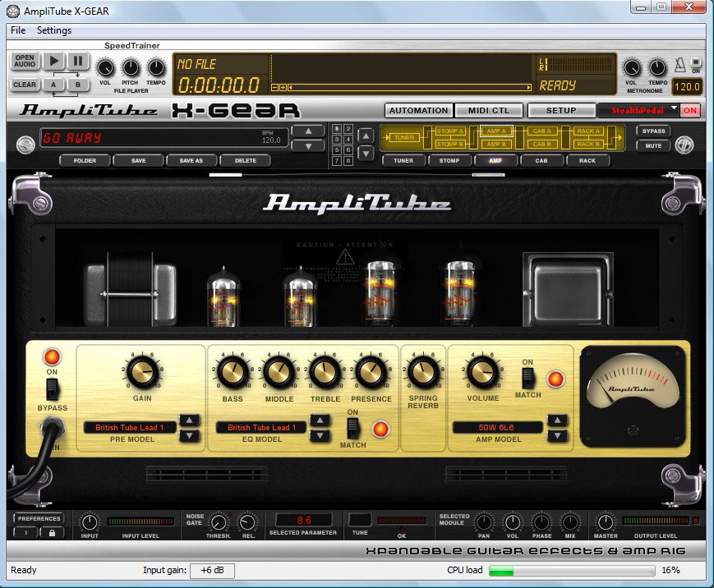Screen dimensions: 714x588
Task: Switch to the TUNER module tab
Action: tap(403, 161)
